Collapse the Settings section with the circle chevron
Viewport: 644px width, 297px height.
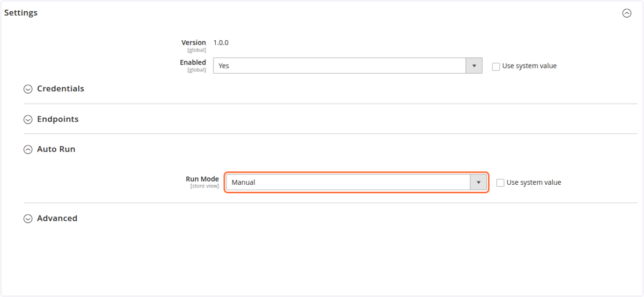(x=626, y=13)
